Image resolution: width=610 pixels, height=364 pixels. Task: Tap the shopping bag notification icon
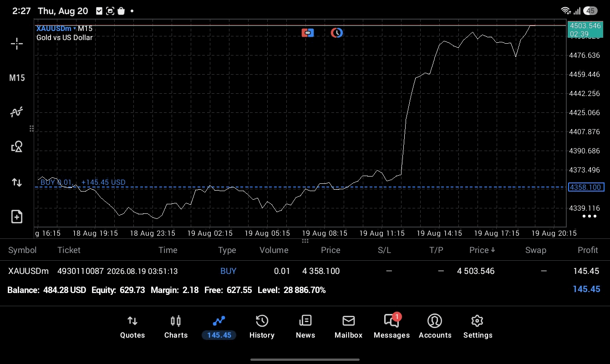point(121,11)
